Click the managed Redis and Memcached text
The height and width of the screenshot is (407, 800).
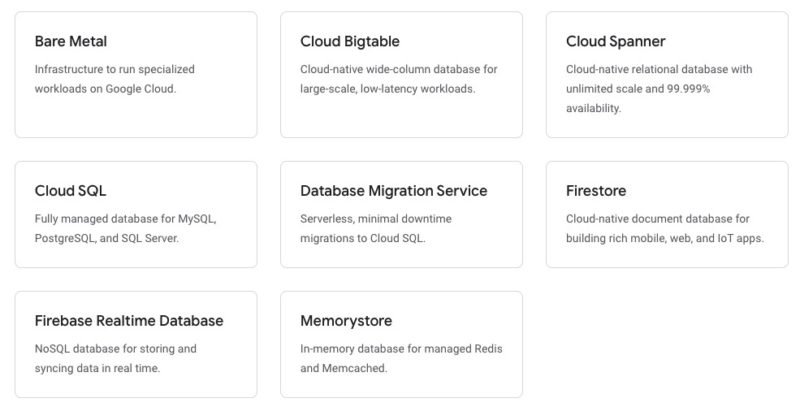(x=401, y=359)
